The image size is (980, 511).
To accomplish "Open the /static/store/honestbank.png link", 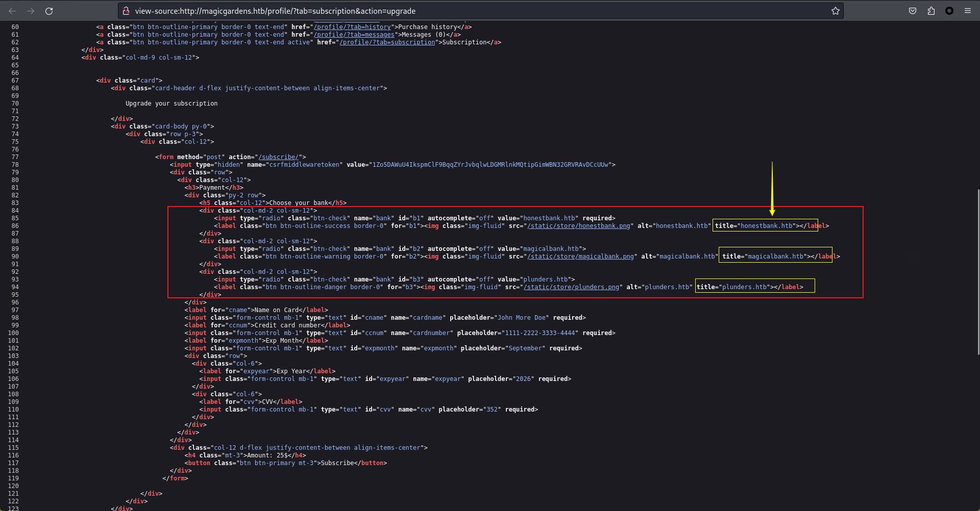I will tap(579, 226).
